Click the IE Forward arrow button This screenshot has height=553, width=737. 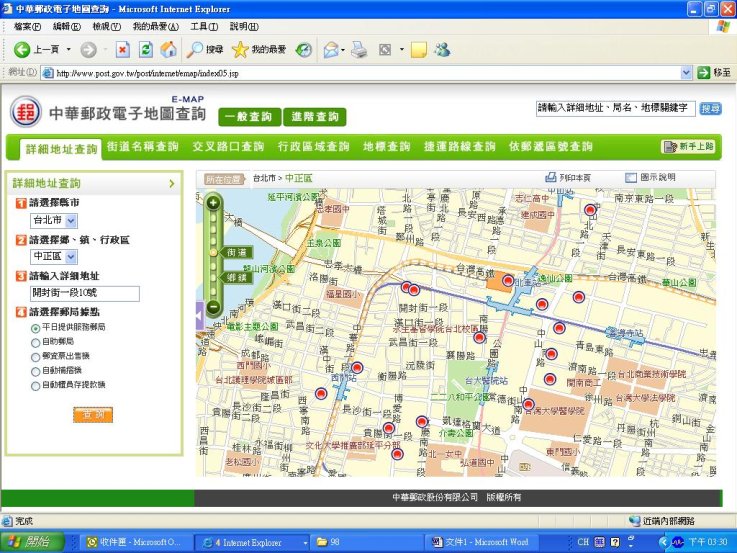88,49
